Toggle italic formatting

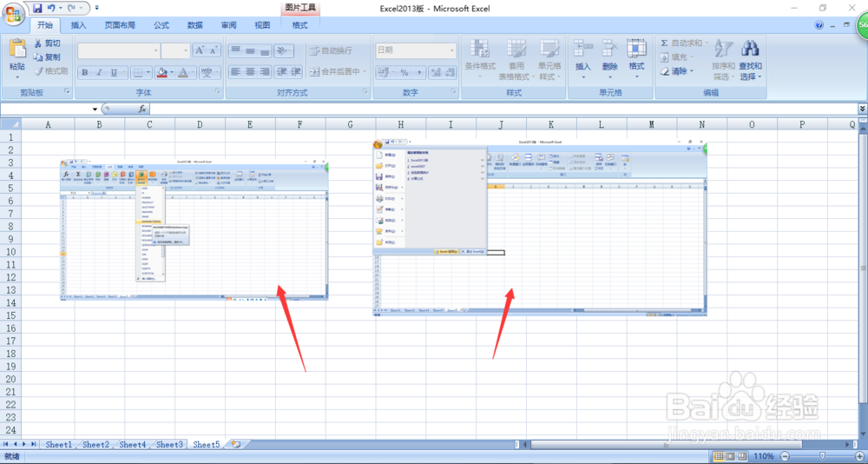(x=99, y=73)
